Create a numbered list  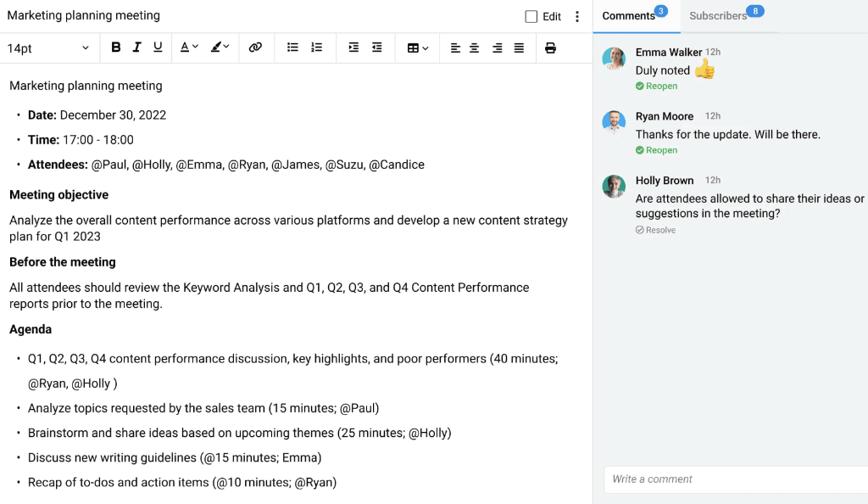[x=317, y=48]
